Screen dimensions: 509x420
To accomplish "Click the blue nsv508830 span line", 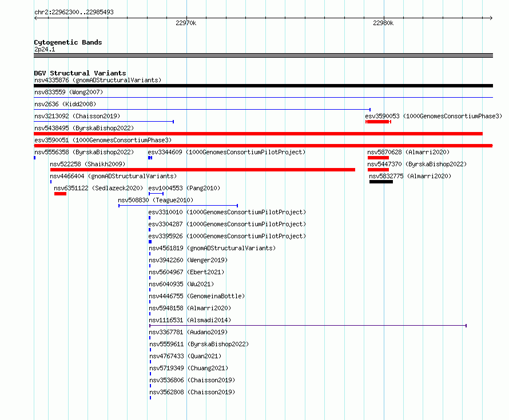I will tap(178, 206).
